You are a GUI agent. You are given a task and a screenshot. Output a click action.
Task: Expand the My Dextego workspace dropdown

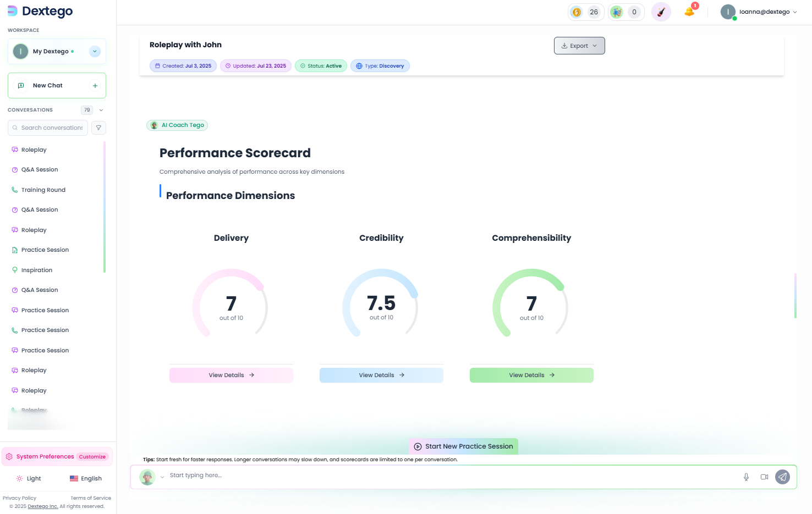click(95, 52)
